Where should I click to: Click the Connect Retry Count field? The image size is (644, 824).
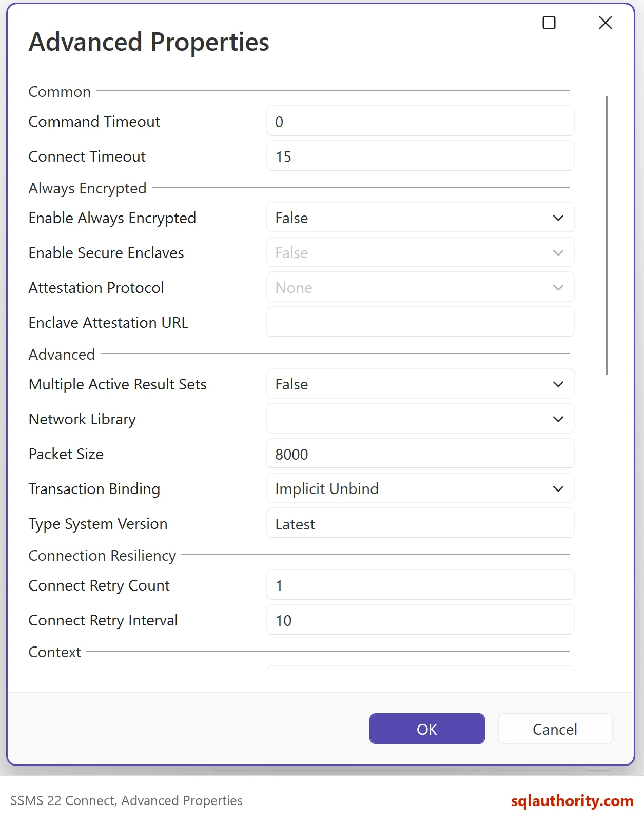tap(420, 585)
